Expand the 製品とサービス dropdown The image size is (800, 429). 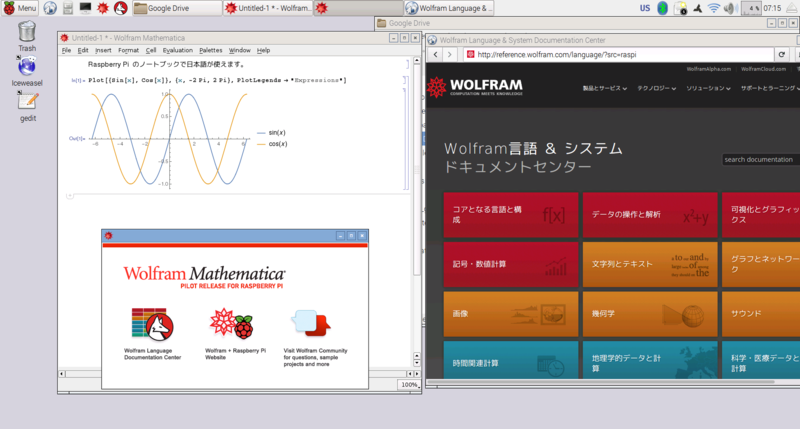[605, 88]
